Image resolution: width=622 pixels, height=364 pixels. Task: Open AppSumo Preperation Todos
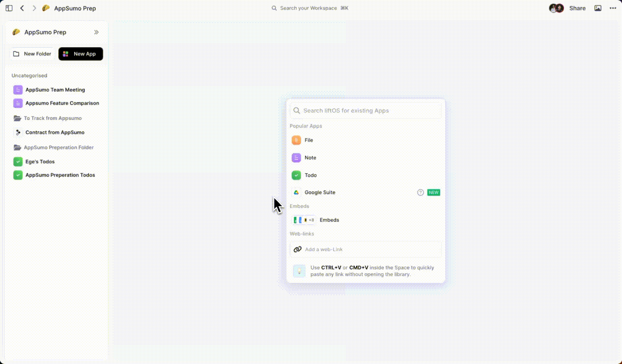pos(60,175)
